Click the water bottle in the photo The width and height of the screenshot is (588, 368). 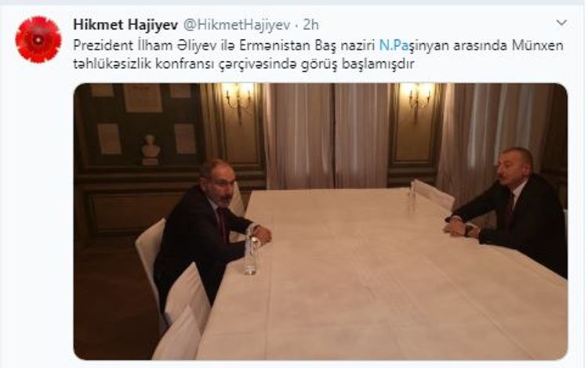tap(251, 253)
